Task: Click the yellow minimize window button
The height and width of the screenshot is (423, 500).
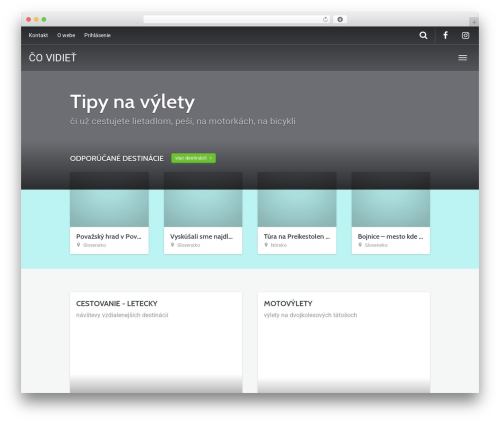Action: pyautogui.click(x=36, y=19)
